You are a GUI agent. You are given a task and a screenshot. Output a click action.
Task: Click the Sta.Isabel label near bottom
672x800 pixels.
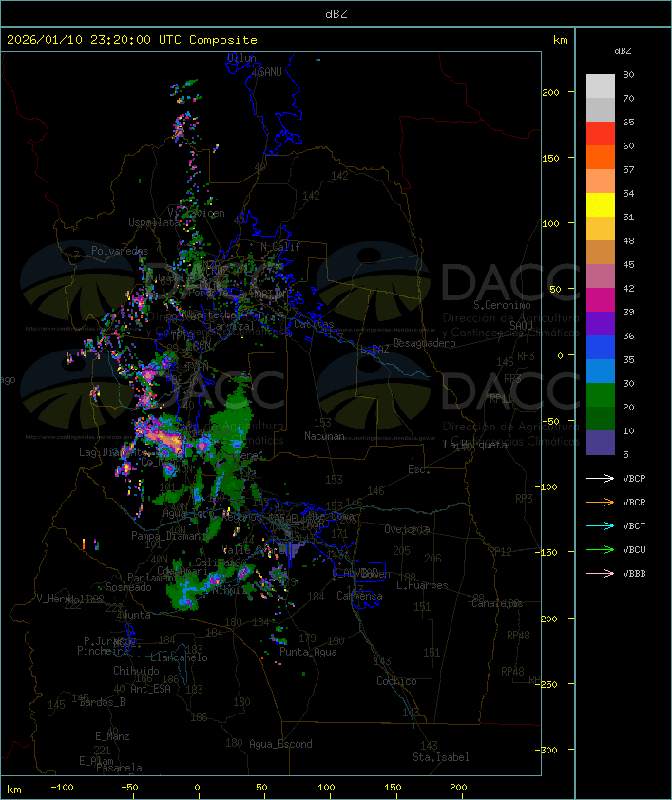[x=440, y=757]
